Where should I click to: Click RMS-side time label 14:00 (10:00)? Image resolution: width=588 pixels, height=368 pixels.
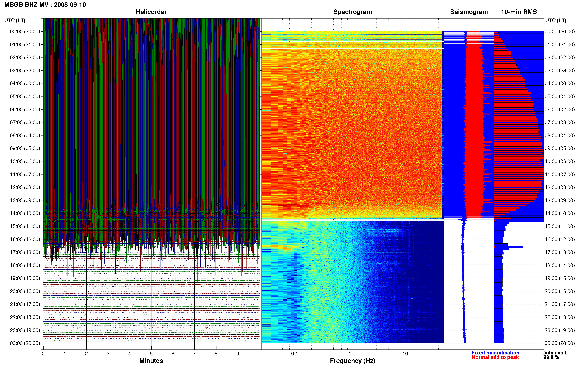click(560, 213)
